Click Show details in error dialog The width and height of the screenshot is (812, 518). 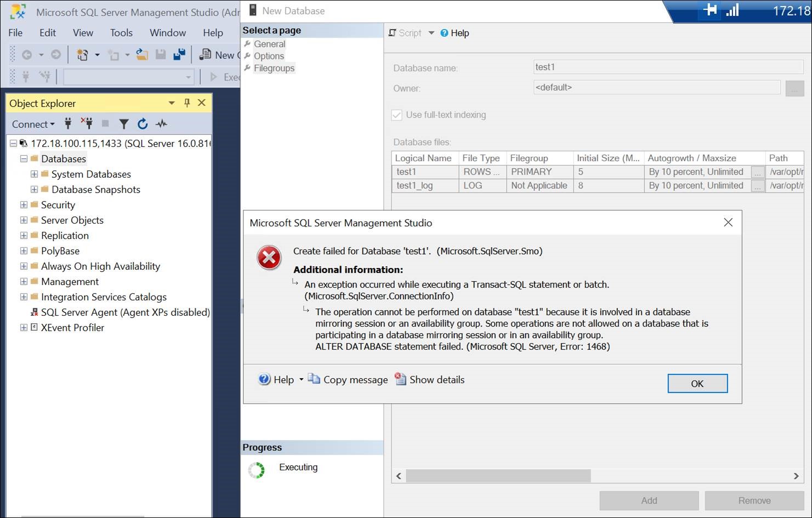[429, 379]
